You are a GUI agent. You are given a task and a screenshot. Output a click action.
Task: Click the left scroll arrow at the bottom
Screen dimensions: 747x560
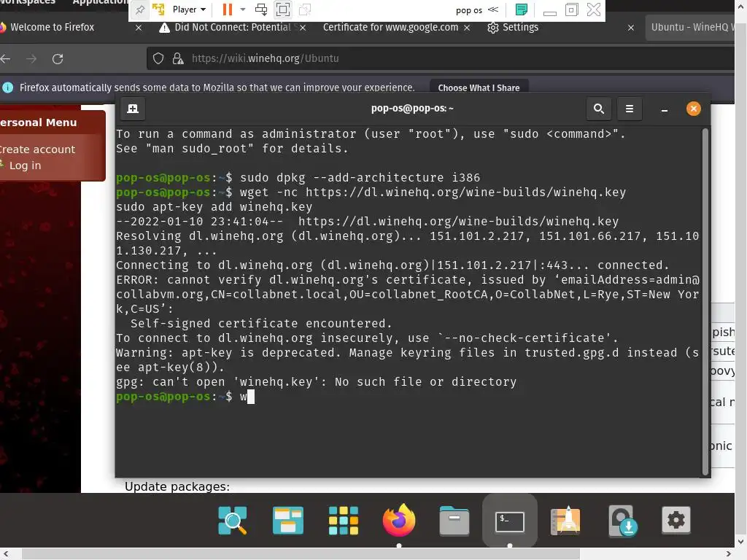click(x=6, y=554)
